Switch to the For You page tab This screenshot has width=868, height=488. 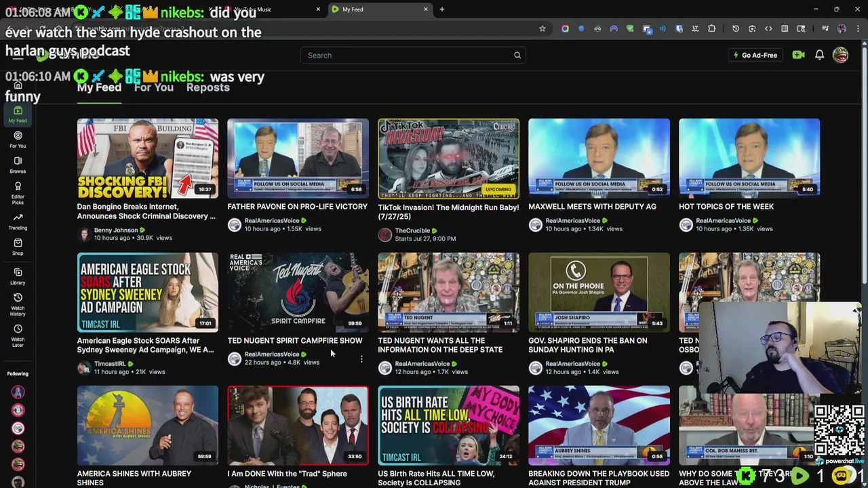coord(154,87)
